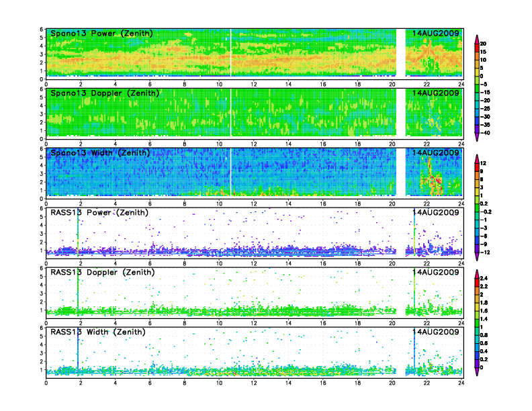Select the 14AUG2009 date in Spano13 Doppler panel
This screenshot has height=411, width=532.
[436, 93]
